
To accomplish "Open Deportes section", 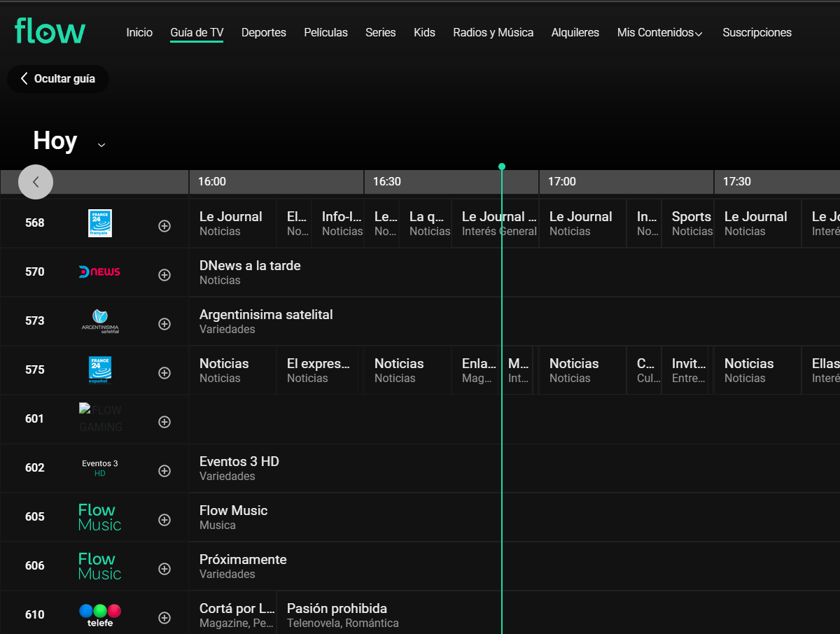I will (264, 32).
